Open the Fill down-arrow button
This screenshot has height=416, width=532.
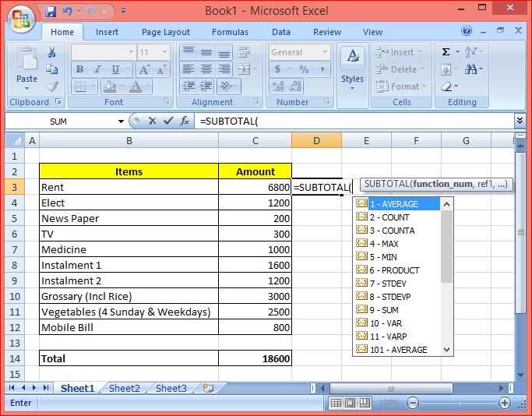[x=446, y=69]
